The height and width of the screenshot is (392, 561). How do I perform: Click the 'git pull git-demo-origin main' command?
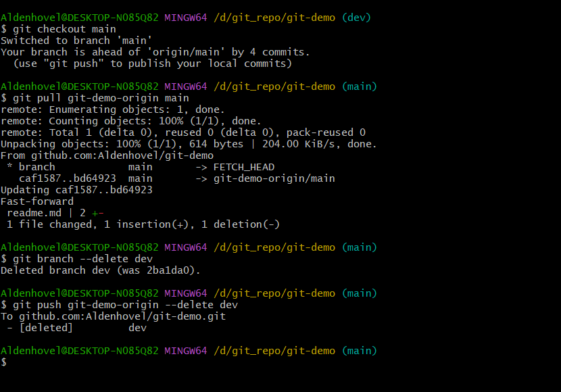95,98
